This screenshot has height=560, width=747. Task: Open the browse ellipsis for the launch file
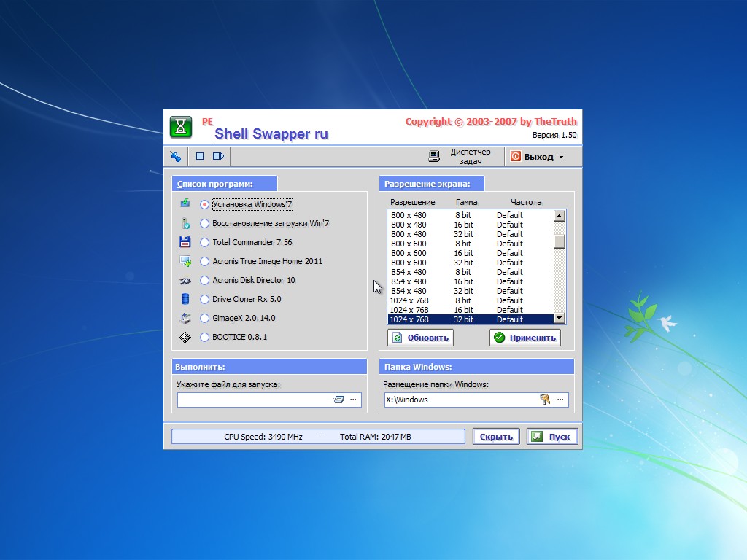point(353,399)
